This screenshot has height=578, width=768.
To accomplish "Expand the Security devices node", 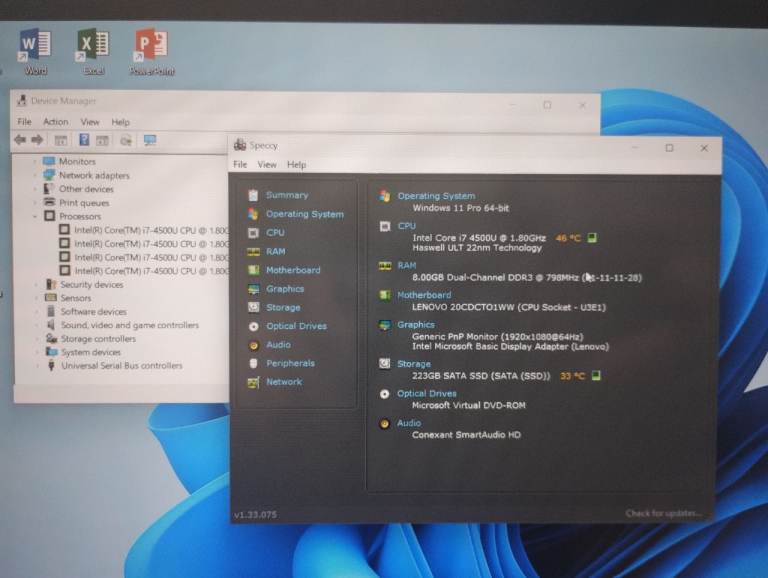I will tap(36, 284).
